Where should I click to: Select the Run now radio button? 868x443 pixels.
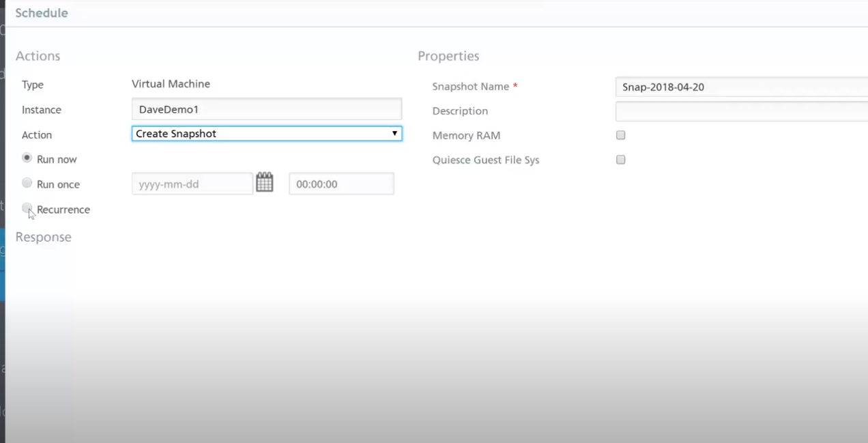pyautogui.click(x=27, y=158)
